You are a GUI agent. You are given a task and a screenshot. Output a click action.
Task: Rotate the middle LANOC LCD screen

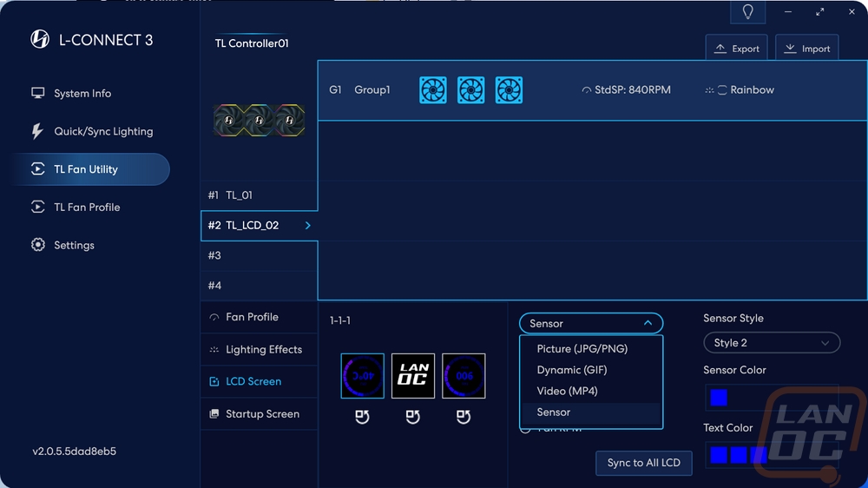[413, 417]
